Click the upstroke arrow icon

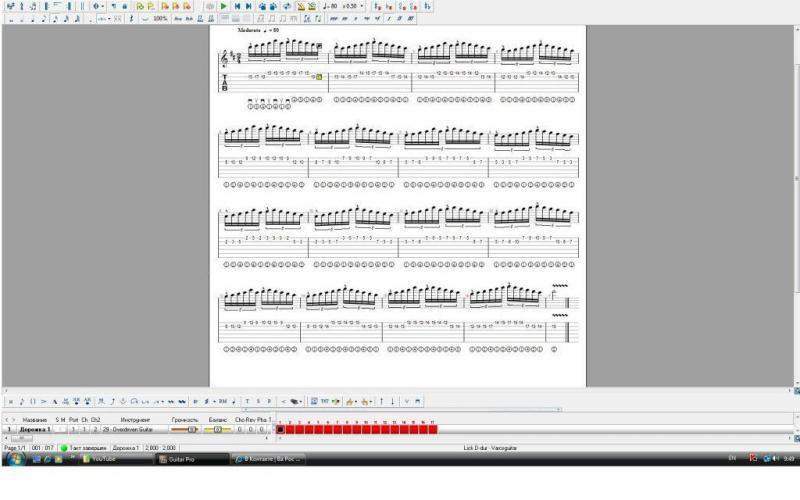pyautogui.click(x=381, y=402)
